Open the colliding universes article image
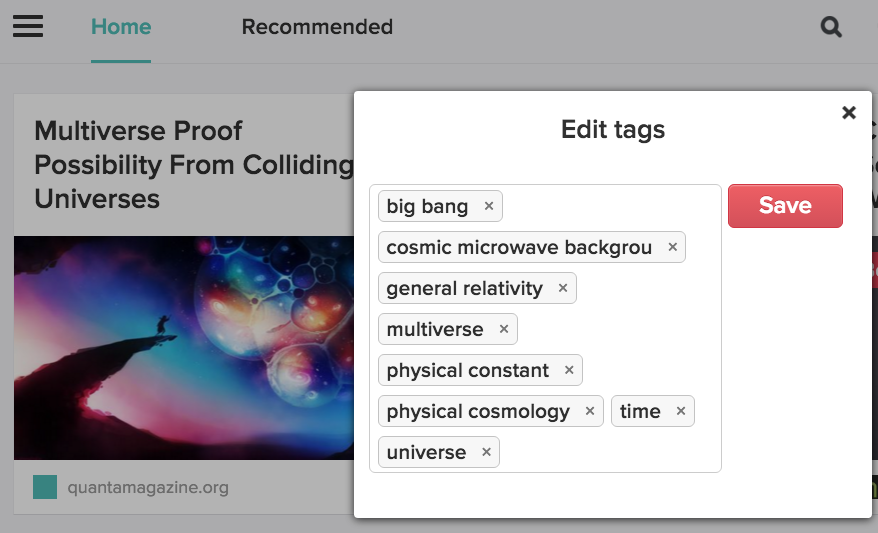The image size is (878, 533). pos(184,348)
